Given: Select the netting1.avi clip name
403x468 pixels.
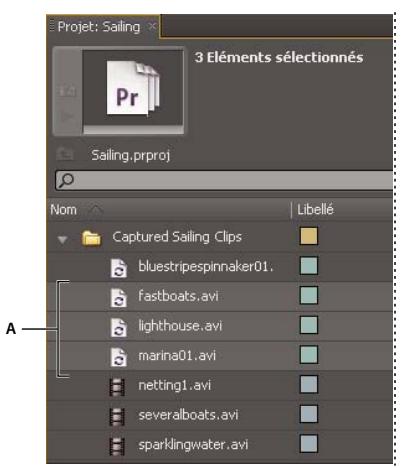Looking at the screenshot, I should (x=175, y=385).
